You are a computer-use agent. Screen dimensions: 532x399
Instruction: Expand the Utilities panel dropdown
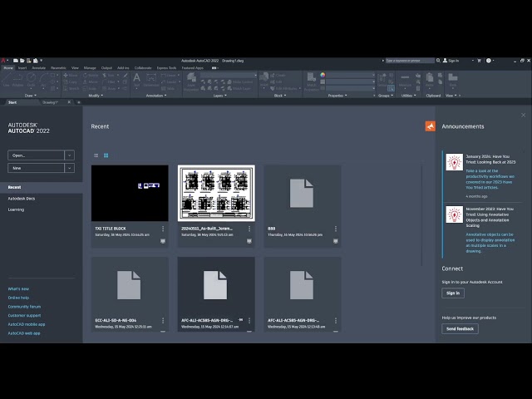tap(408, 96)
